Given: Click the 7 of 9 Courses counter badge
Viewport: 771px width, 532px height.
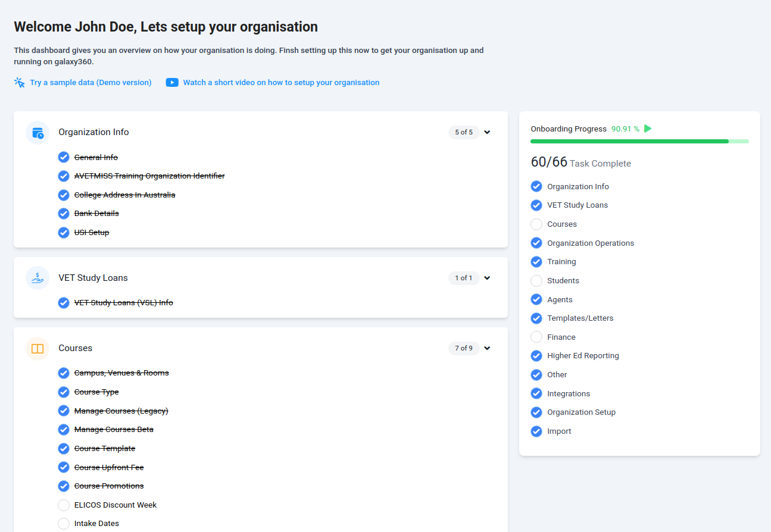Looking at the screenshot, I should pos(463,349).
